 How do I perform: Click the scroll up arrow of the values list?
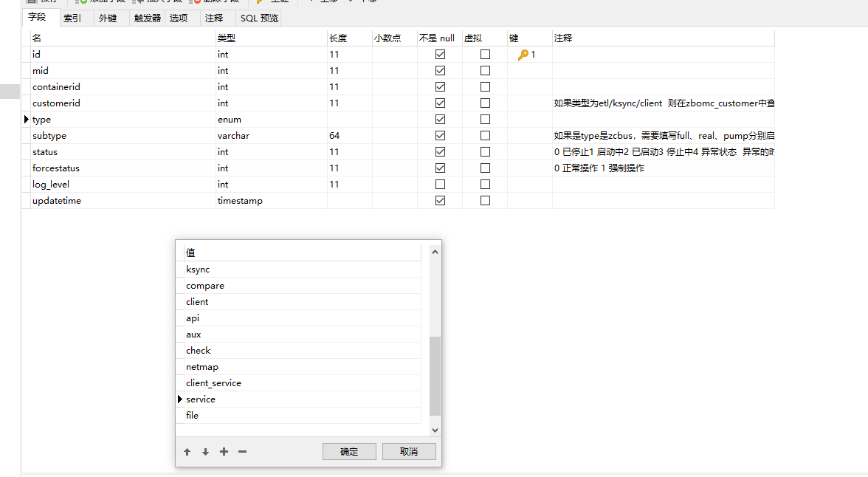pyautogui.click(x=435, y=252)
